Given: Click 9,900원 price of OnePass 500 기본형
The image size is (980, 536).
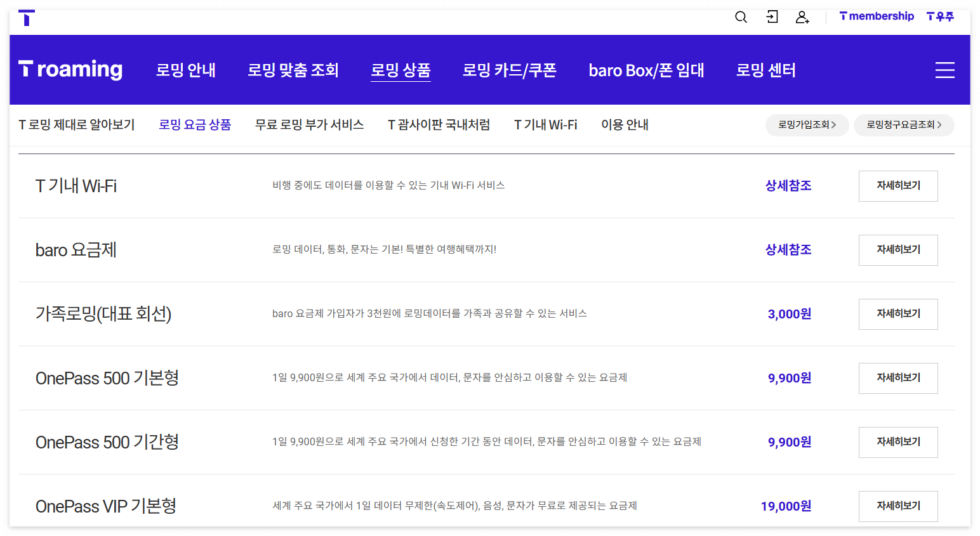Looking at the screenshot, I should [790, 378].
